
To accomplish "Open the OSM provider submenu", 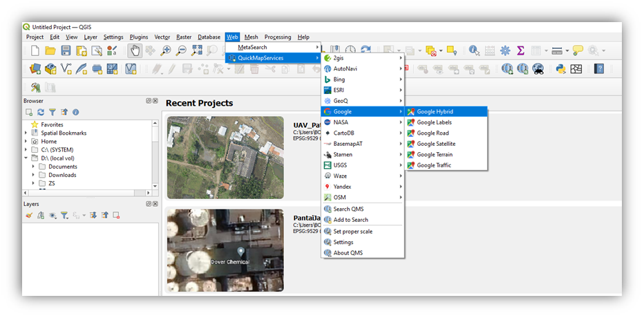I will coord(363,197).
